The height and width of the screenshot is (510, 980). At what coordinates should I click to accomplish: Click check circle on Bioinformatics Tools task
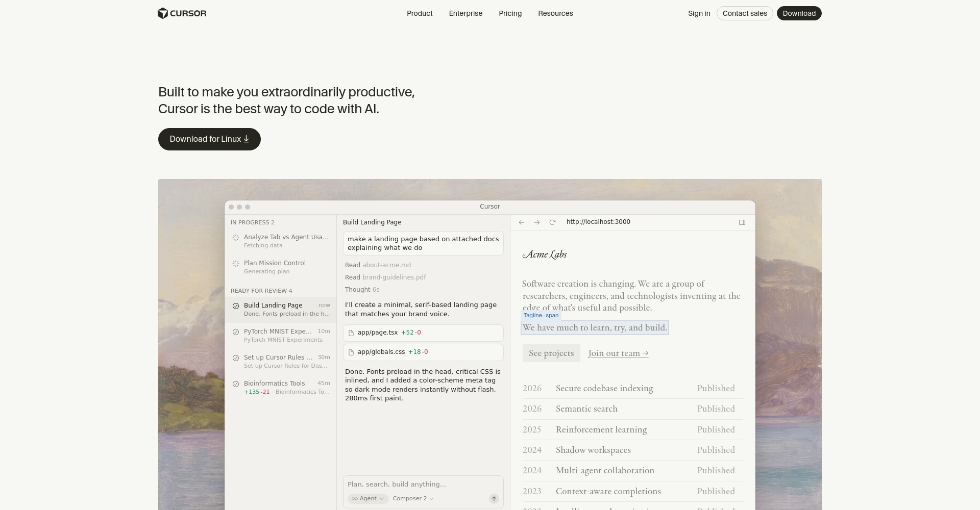click(x=236, y=384)
